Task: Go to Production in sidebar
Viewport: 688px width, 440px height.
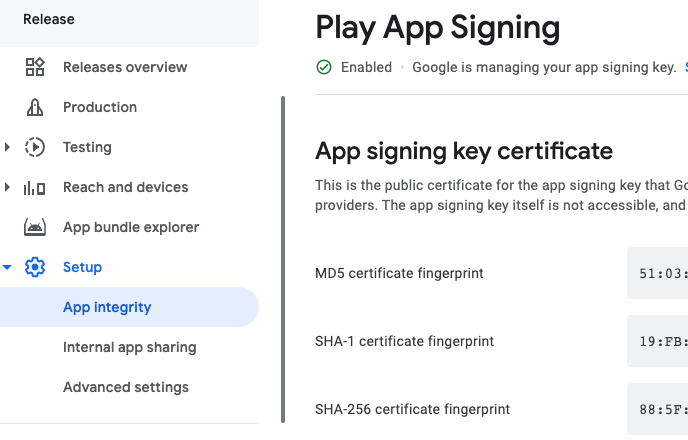Action: coord(100,107)
